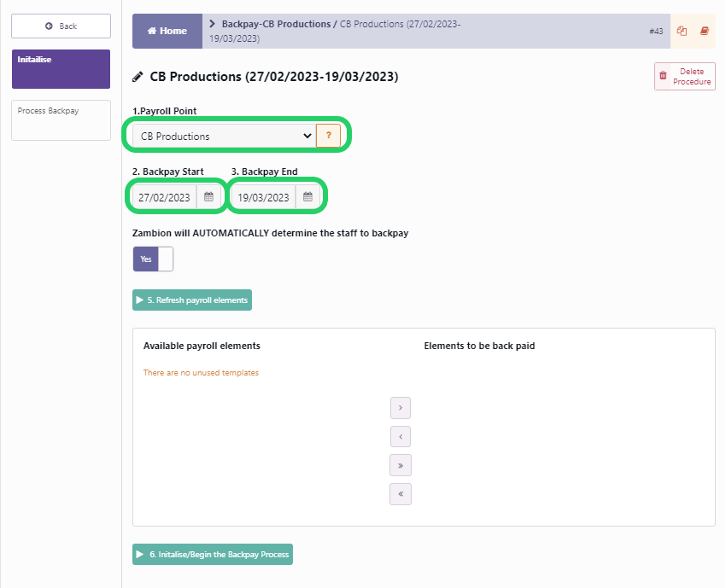The height and width of the screenshot is (588, 726).
Task: Open the calendar picker for Backpay End
Action: pyautogui.click(x=308, y=196)
